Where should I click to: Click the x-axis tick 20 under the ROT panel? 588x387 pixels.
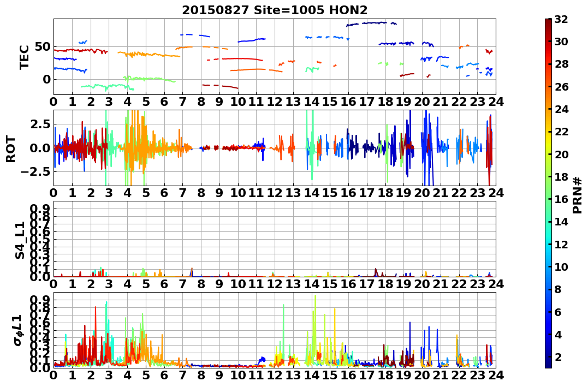[422, 193]
